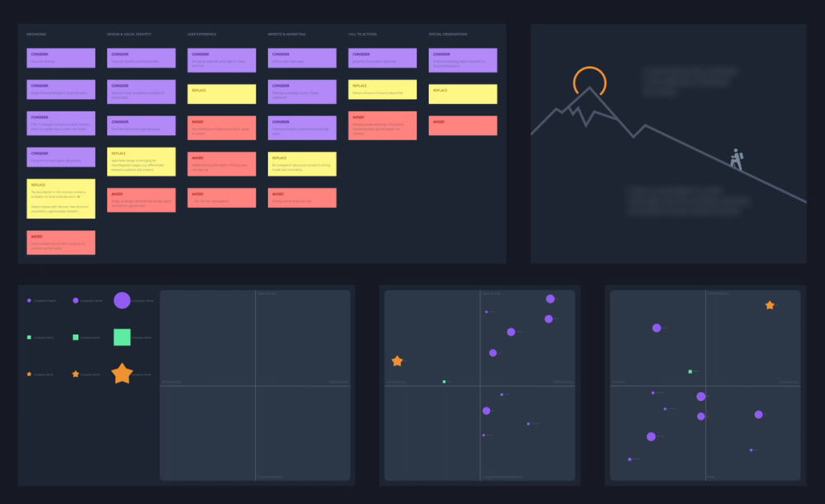Viewport: 825px width, 504px height.
Task: Open the 'Be transparent about pricing' Replace note
Action: [x=302, y=163]
